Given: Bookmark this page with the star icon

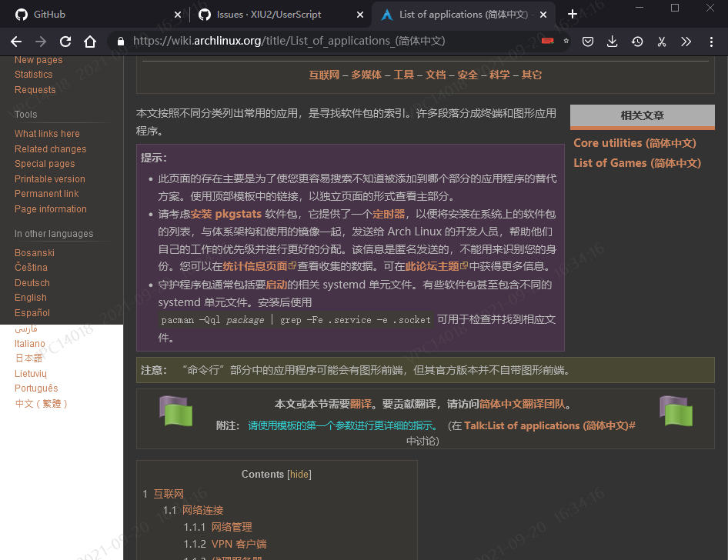Looking at the screenshot, I should [x=566, y=42].
